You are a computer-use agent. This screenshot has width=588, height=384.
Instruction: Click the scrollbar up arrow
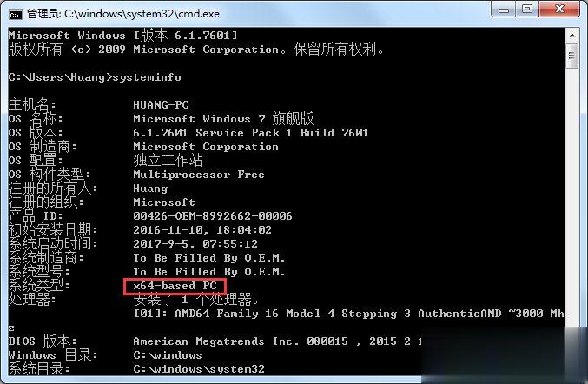point(571,36)
